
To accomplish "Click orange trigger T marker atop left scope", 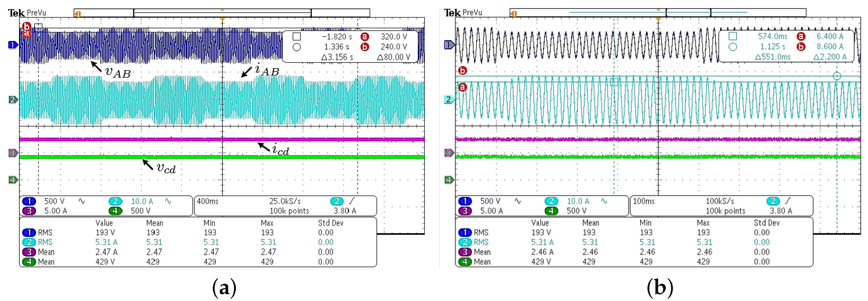I will pos(78,14).
